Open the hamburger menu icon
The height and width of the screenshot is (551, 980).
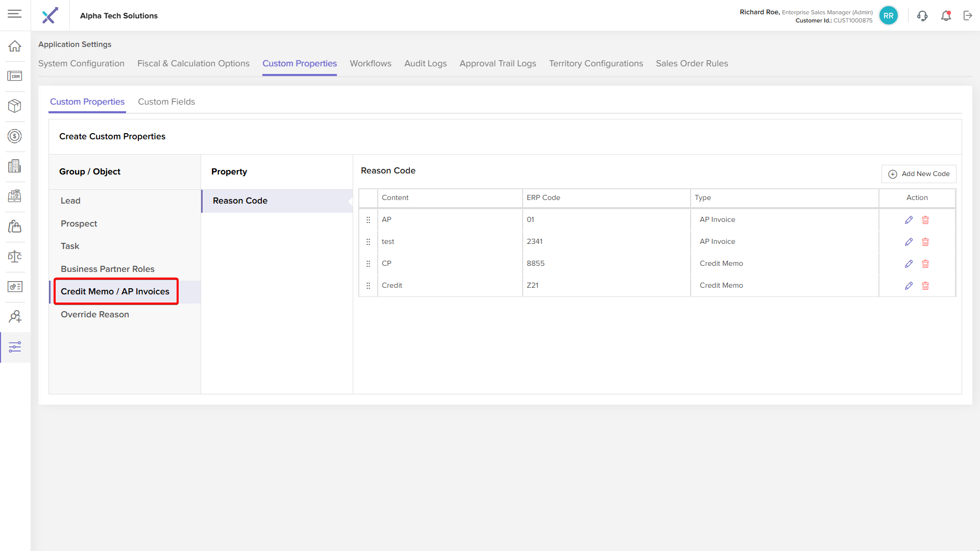15,14
